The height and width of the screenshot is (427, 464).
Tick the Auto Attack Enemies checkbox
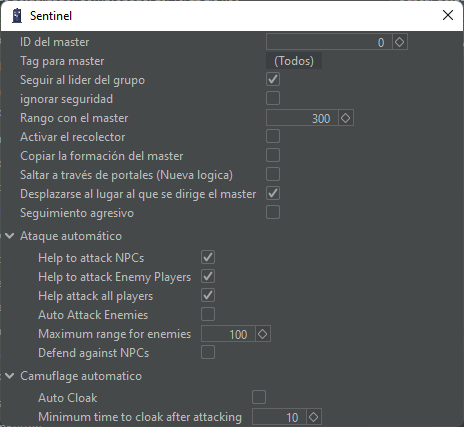pos(208,314)
